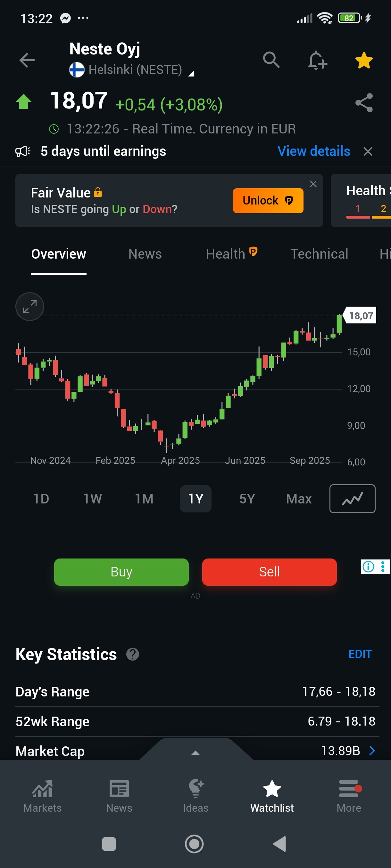Tap the 18,07 price marker on chart
The image size is (391, 868).
(361, 316)
